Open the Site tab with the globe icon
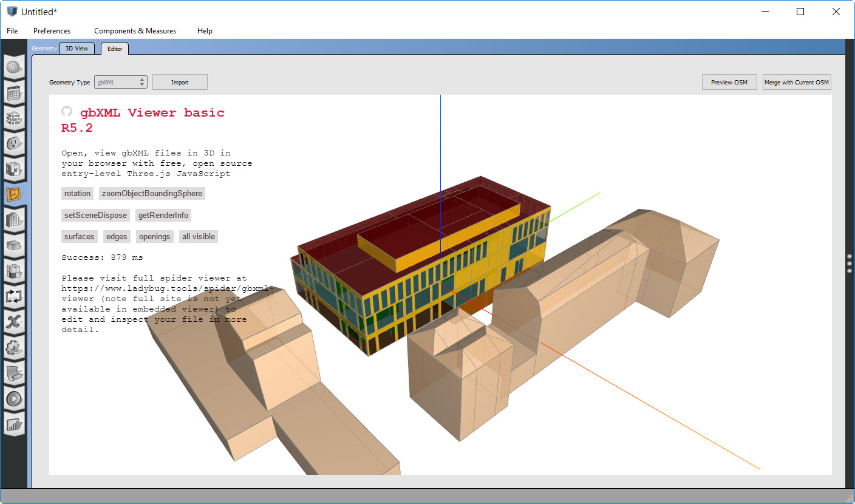 coord(14,67)
